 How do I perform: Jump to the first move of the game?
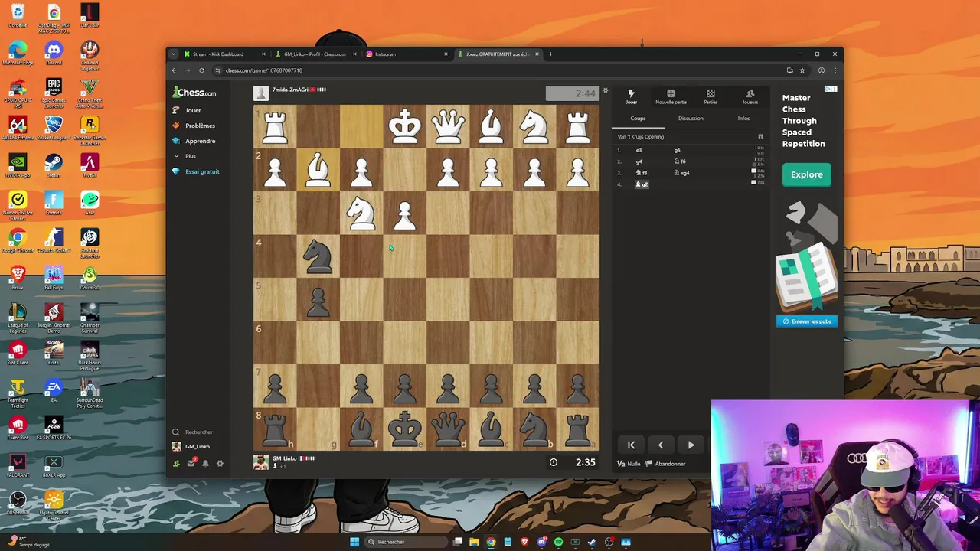pos(631,445)
